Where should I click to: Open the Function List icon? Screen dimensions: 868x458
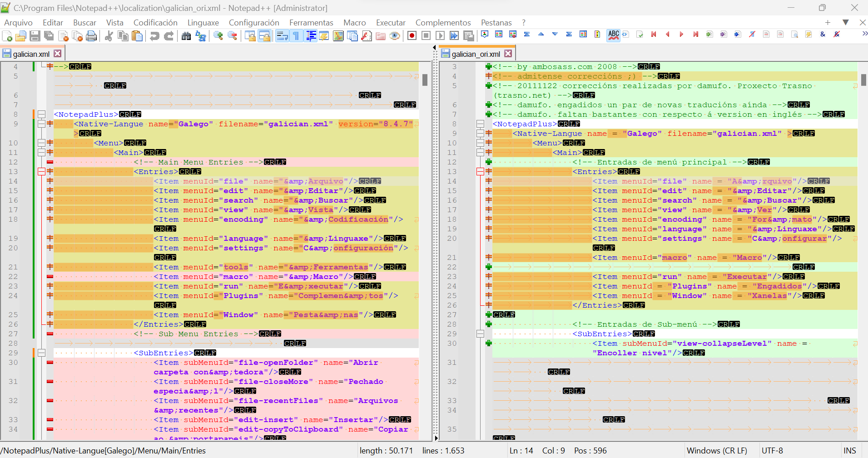coord(367,36)
